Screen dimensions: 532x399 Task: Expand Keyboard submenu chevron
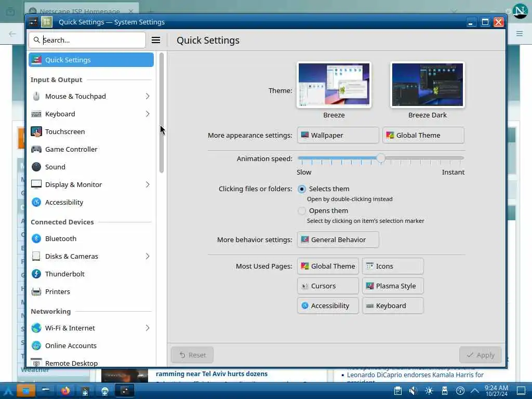148,114
